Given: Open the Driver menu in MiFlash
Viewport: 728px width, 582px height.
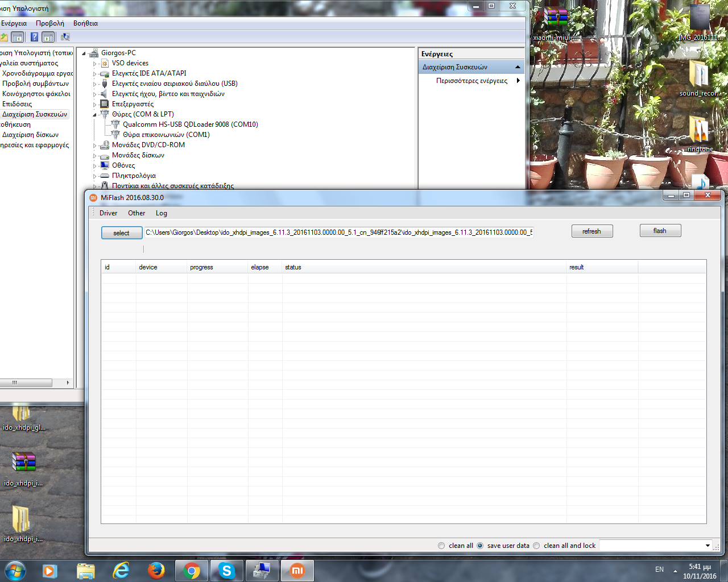Looking at the screenshot, I should [x=108, y=213].
